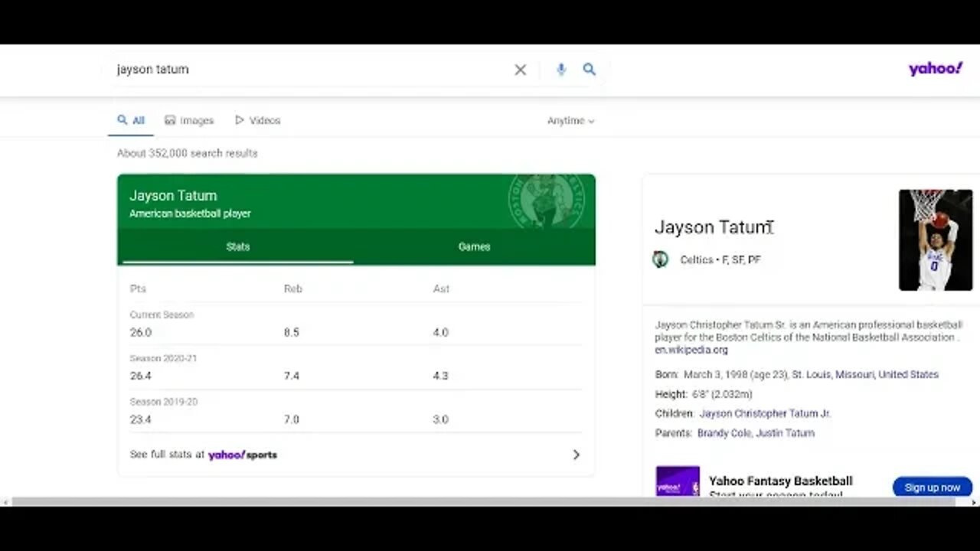Click the Ast column header
Viewport: 980px width, 551px height.
[x=441, y=289]
